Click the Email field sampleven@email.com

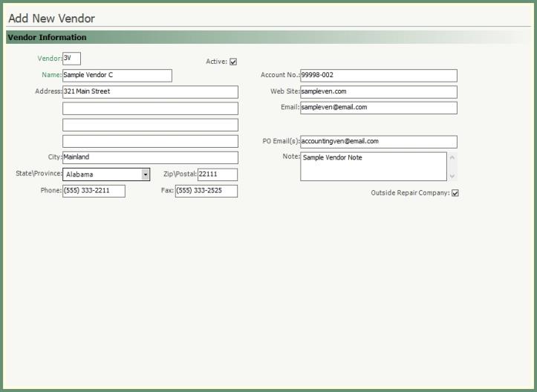(378, 108)
